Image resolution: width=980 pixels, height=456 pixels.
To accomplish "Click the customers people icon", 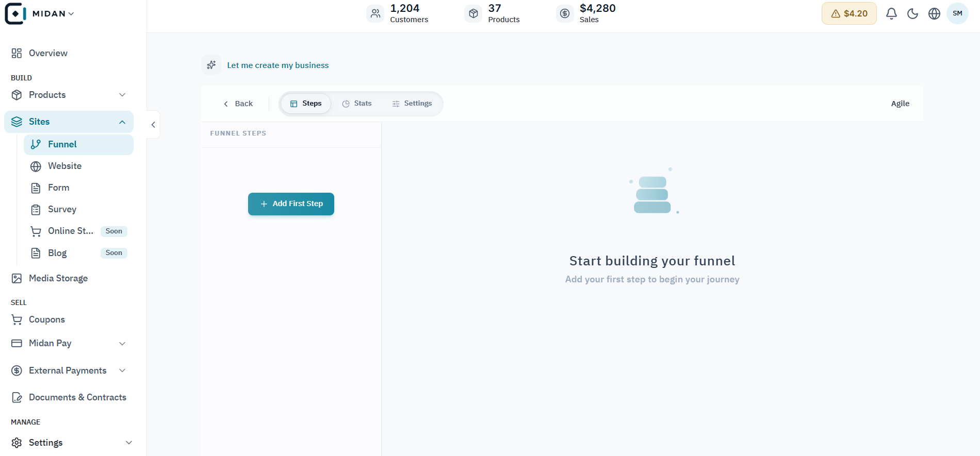I will click(375, 14).
